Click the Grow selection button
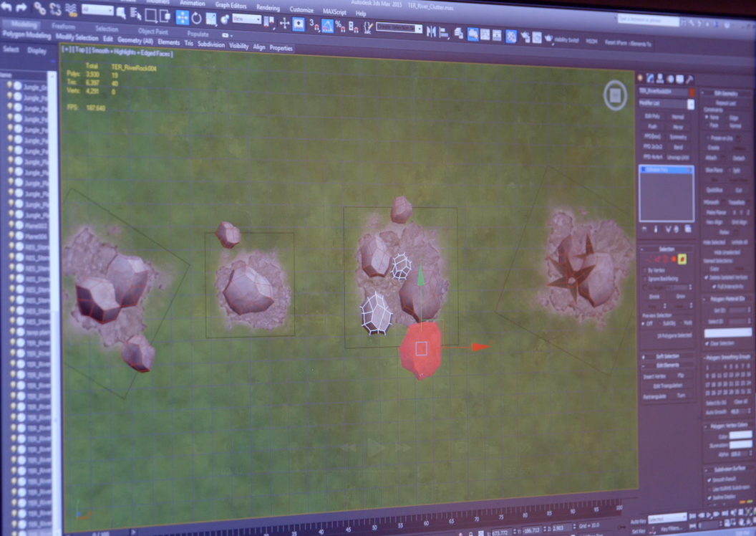This screenshot has height=536, width=756. coord(680,296)
